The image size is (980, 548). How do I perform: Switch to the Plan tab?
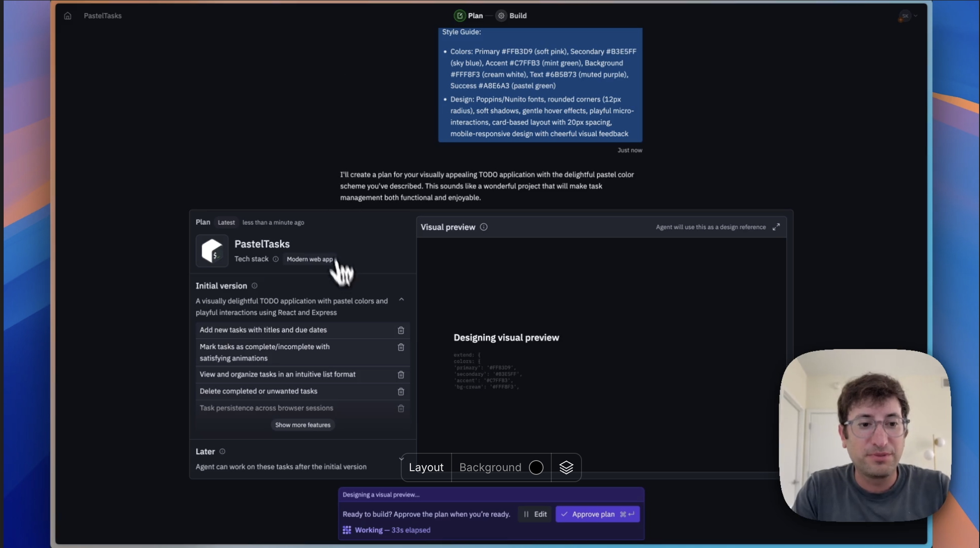(x=469, y=15)
